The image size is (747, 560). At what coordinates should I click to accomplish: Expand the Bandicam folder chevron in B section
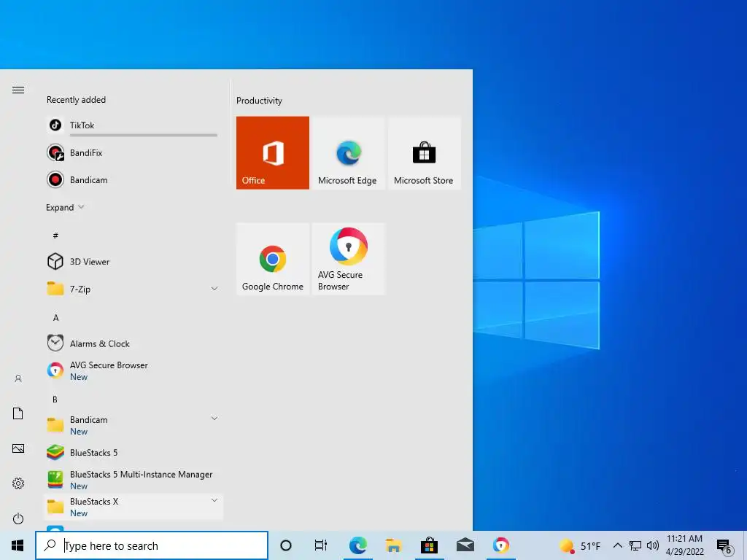[x=214, y=418]
